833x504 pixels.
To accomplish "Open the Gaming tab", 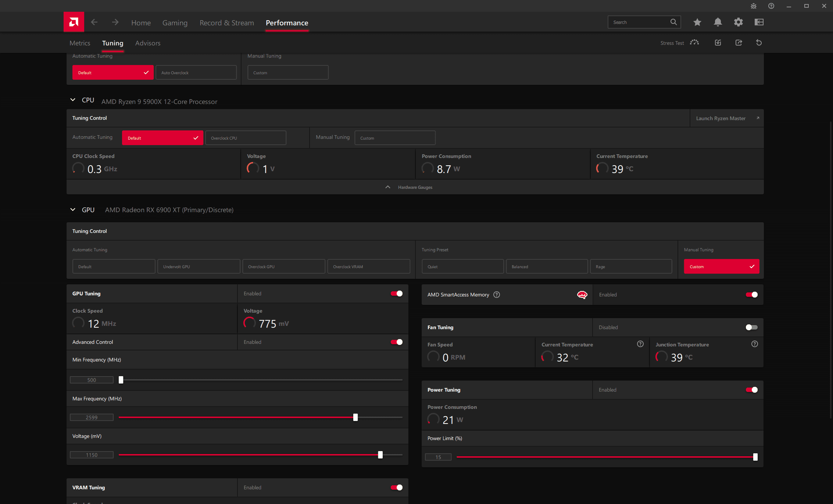I will [175, 23].
